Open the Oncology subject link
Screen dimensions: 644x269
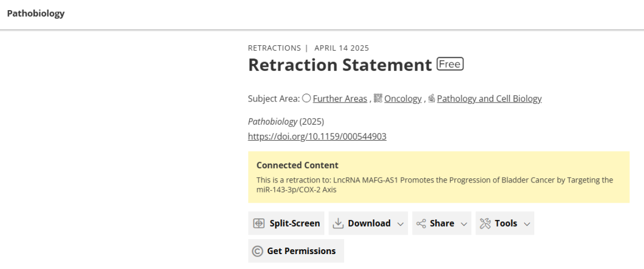point(402,98)
